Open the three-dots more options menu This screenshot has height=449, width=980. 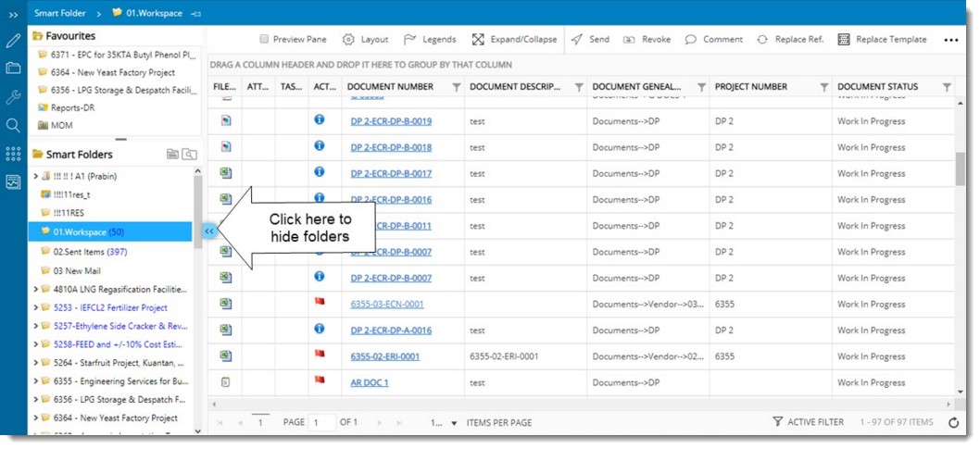(950, 40)
